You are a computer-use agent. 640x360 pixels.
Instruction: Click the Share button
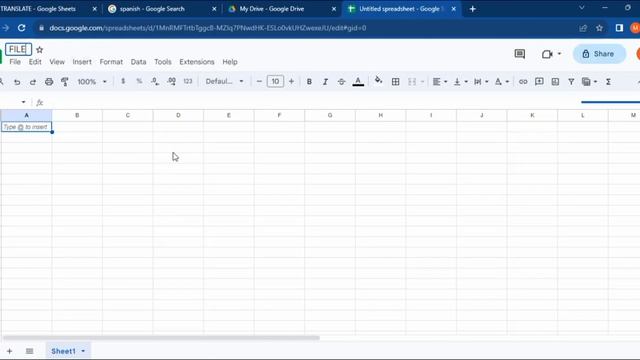(599, 54)
